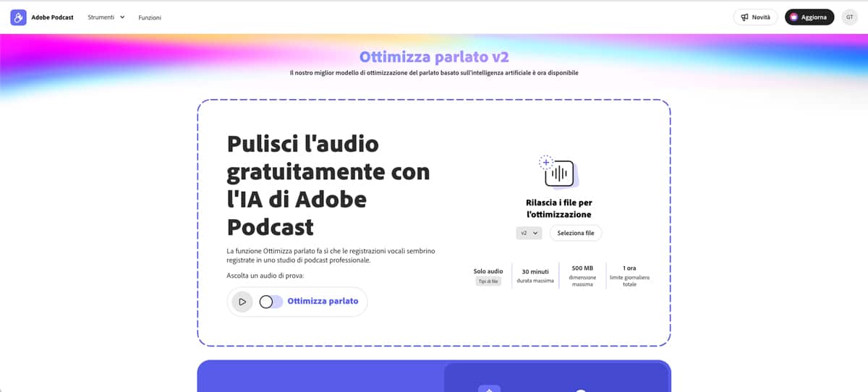Play the sample audio
The height and width of the screenshot is (392, 868).
(x=242, y=302)
